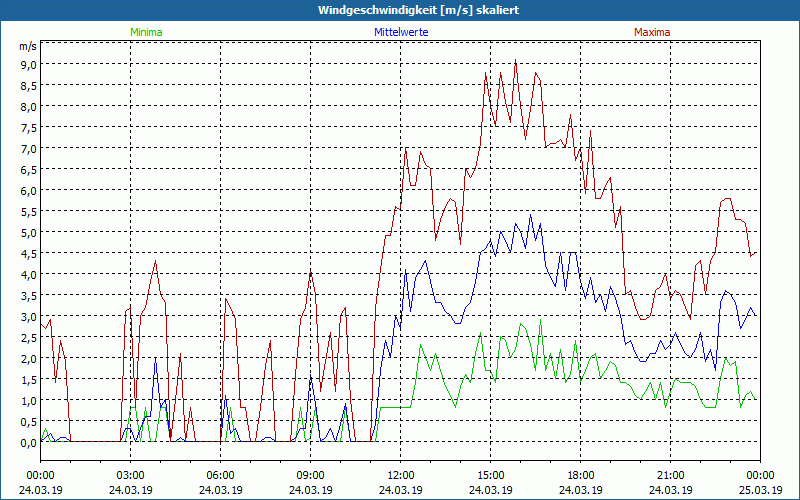The width and height of the screenshot is (800, 500).
Task: Click the 18:00 time axis label
Action: tap(580, 475)
